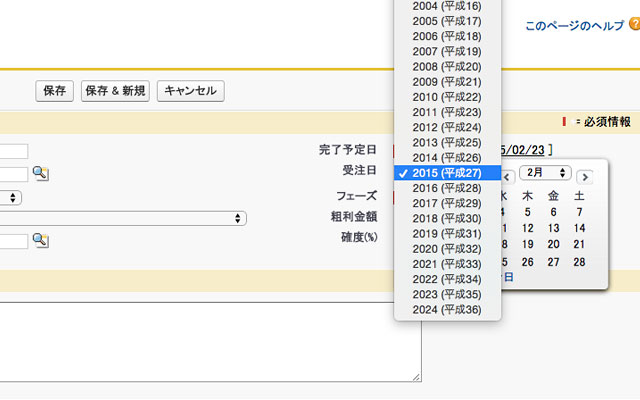
Task: Select 2005 (平成17) from year list
Action: click(447, 21)
